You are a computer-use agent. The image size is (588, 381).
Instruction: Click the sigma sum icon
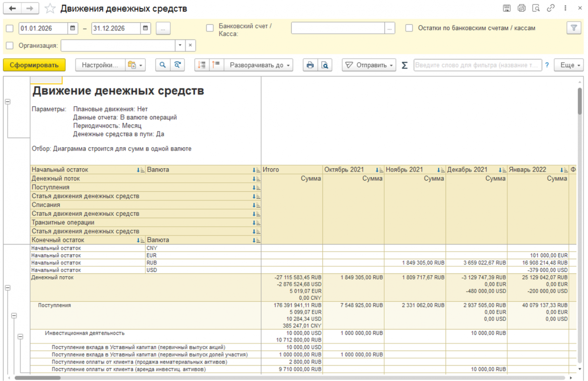(x=405, y=65)
